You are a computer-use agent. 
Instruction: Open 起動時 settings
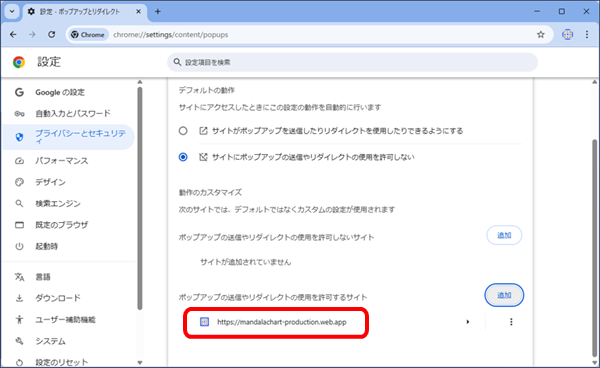click(x=69, y=246)
